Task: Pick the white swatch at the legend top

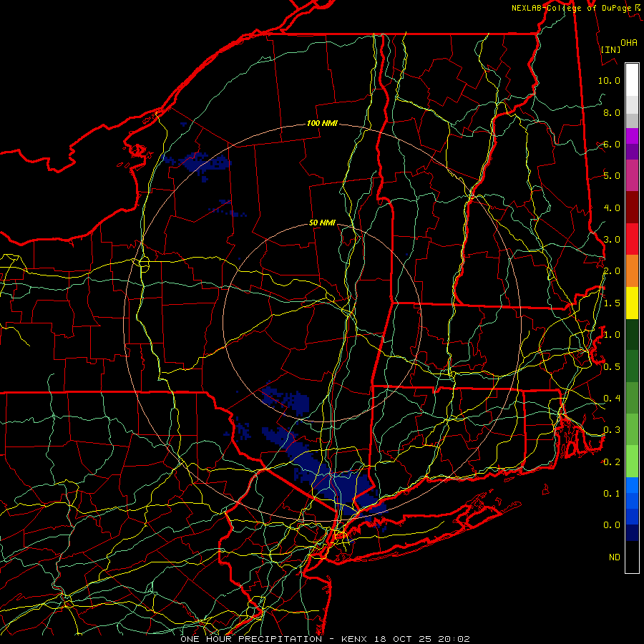Action: (632, 80)
